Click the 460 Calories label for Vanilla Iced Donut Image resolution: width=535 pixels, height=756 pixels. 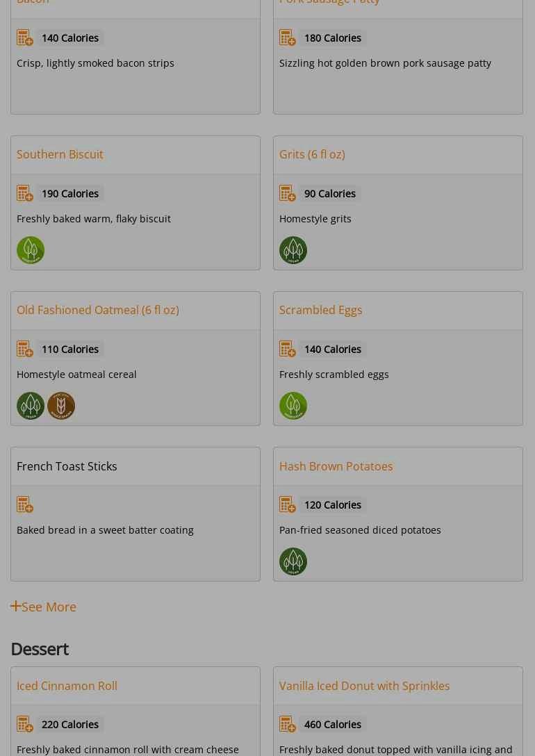coord(333,724)
